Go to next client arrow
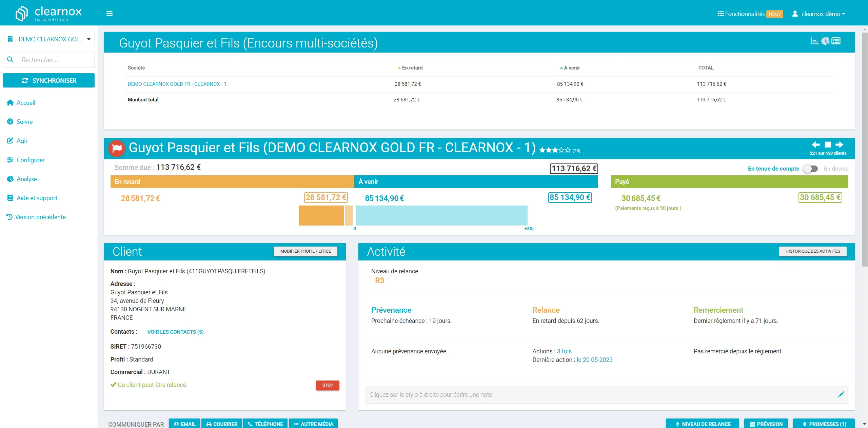868x428 pixels. (840, 145)
